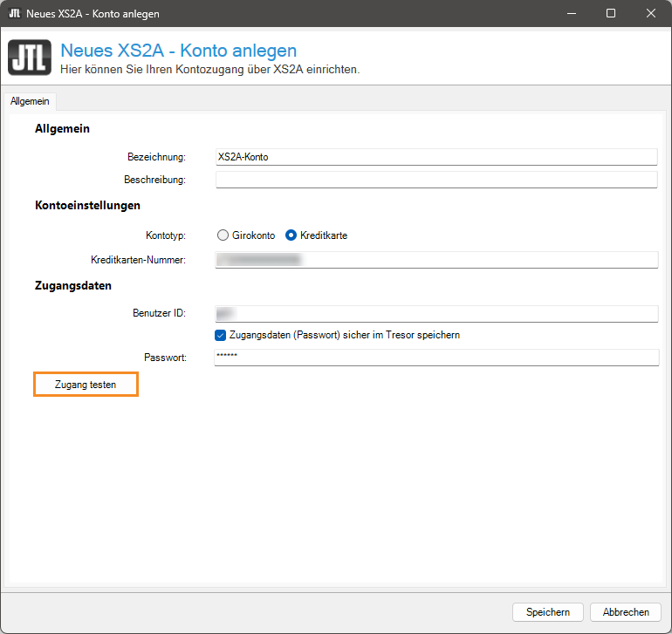Focus the Passwort input field
672x634 pixels.
tap(435, 358)
